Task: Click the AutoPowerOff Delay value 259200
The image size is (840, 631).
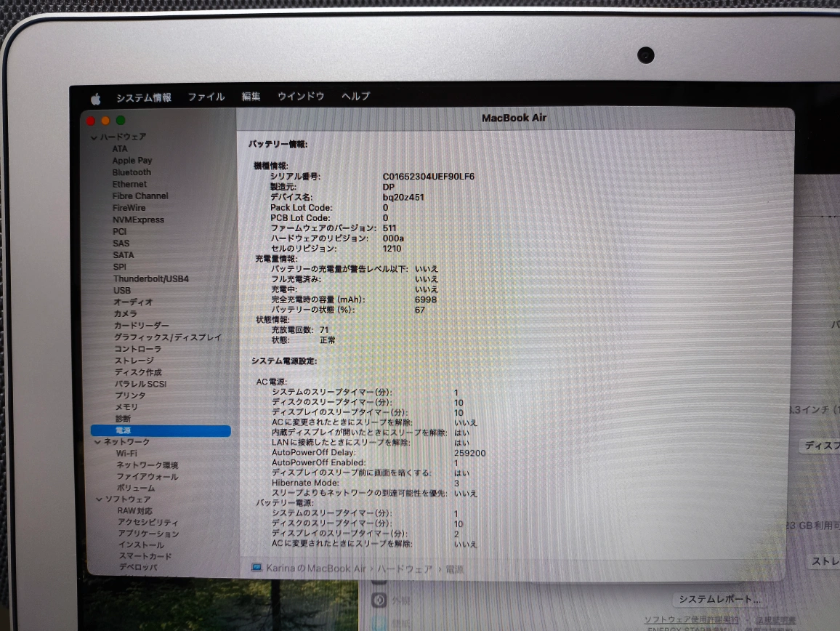Action: pyautogui.click(x=470, y=453)
